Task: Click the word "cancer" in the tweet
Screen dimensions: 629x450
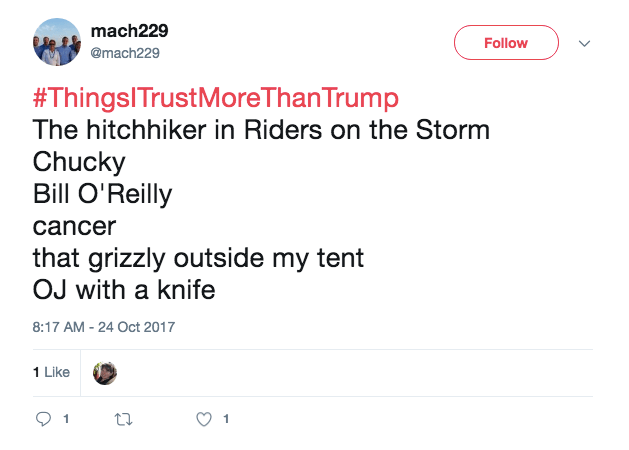Action: (74, 226)
